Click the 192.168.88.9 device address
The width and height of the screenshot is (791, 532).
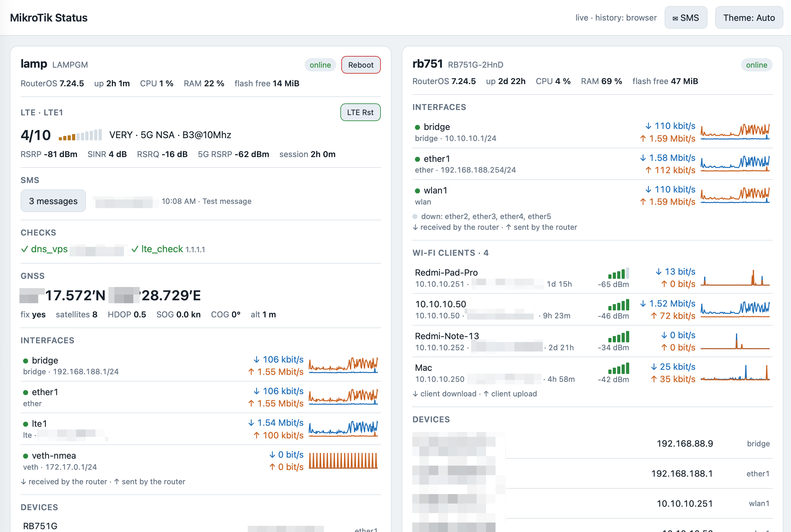[685, 443]
